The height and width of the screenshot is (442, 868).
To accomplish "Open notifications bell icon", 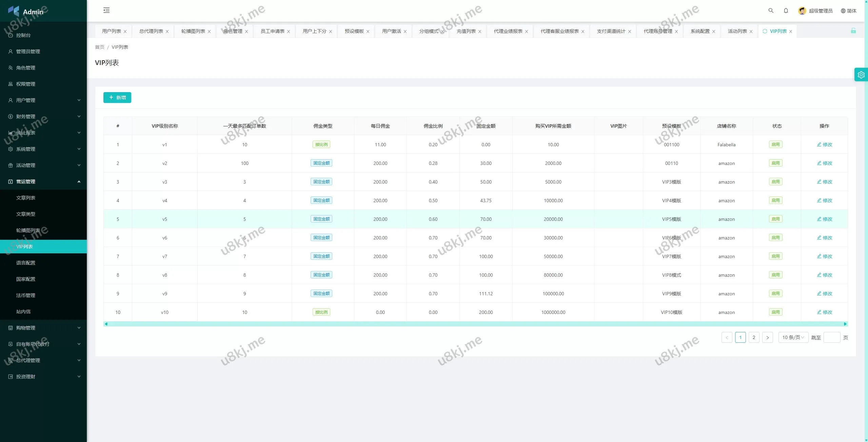I will [x=786, y=10].
